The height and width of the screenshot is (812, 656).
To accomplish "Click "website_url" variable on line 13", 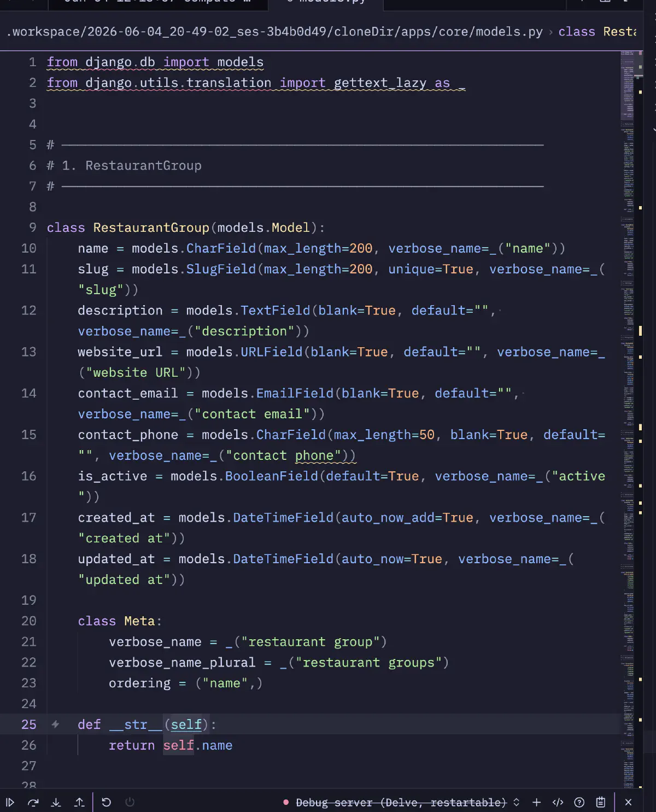I will point(120,352).
